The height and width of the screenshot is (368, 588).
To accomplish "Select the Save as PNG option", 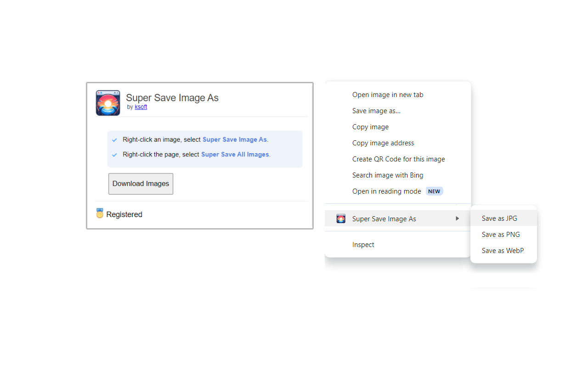I will click(x=501, y=235).
